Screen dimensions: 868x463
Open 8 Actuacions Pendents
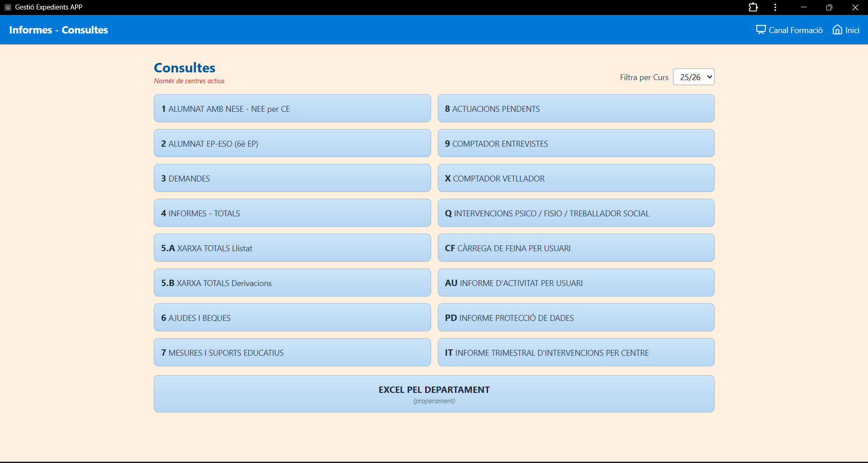tap(576, 108)
